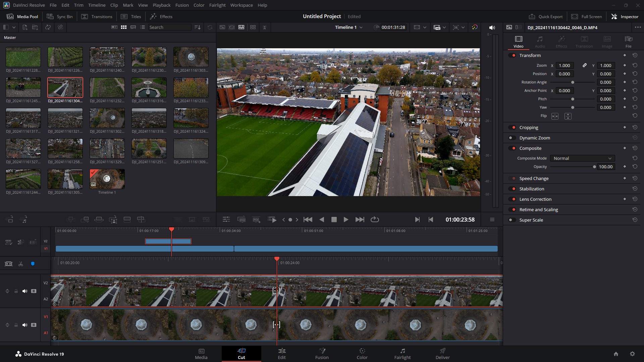The width and height of the screenshot is (644, 362).
Task: Disable Retime and Scaling toggle
Action: pyautogui.click(x=512, y=209)
